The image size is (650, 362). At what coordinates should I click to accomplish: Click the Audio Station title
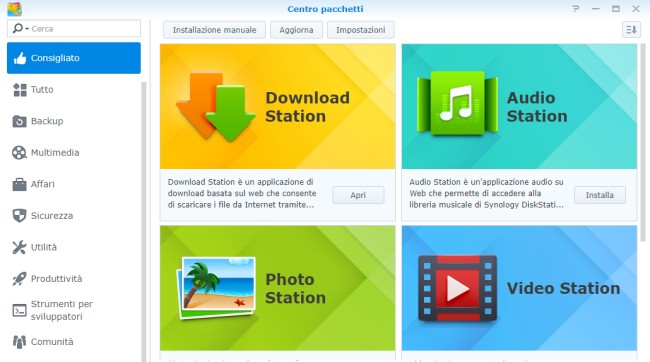(x=537, y=107)
